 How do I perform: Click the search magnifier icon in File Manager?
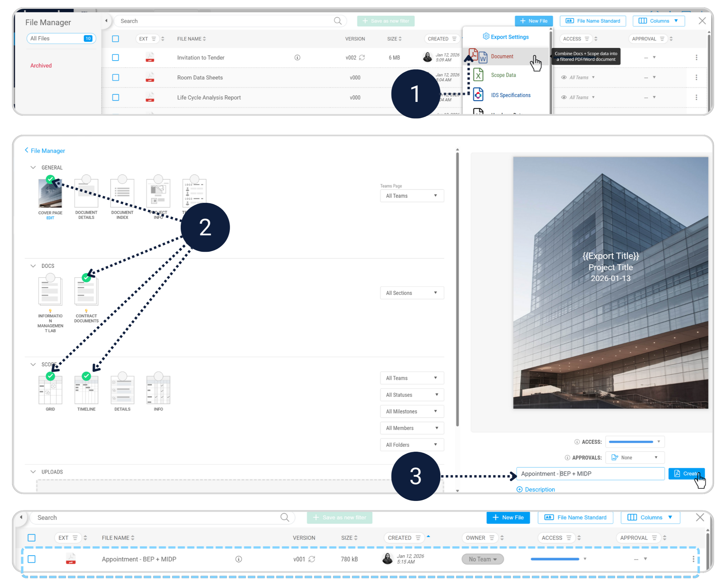pos(337,21)
